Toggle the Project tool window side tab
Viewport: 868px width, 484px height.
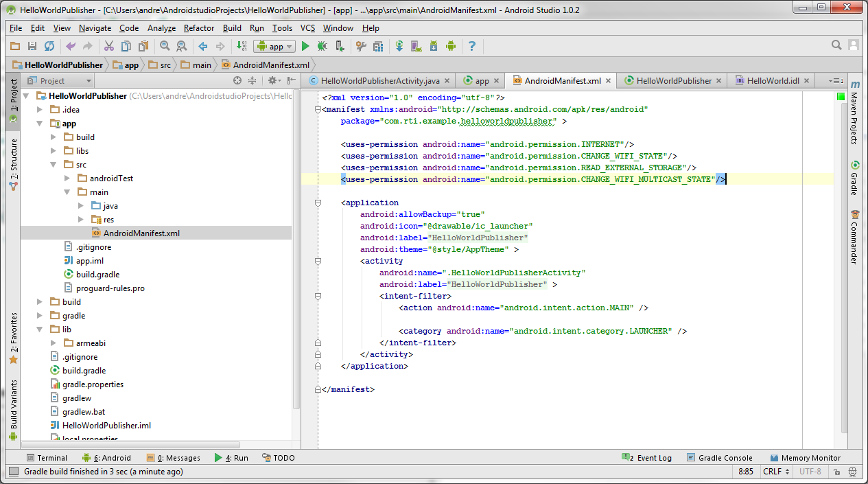(x=13, y=100)
